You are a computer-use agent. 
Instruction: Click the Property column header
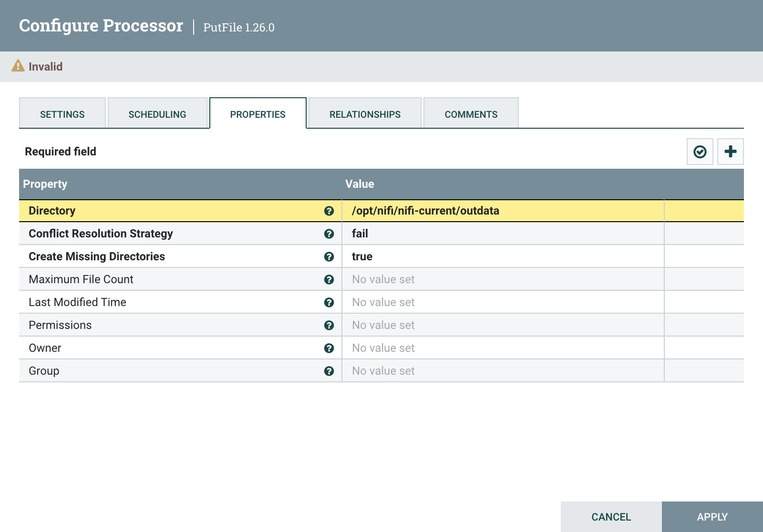pyautogui.click(x=45, y=184)
